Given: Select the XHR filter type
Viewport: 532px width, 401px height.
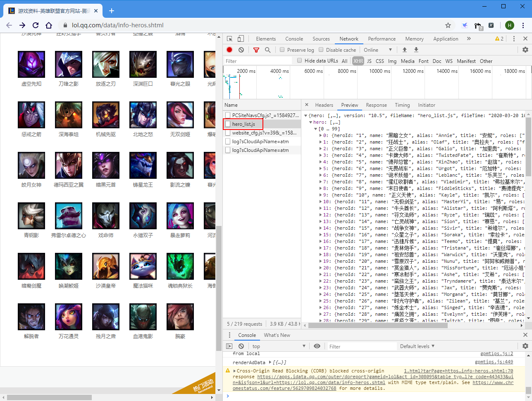Looking at the screenshot, I should (358, 61).
